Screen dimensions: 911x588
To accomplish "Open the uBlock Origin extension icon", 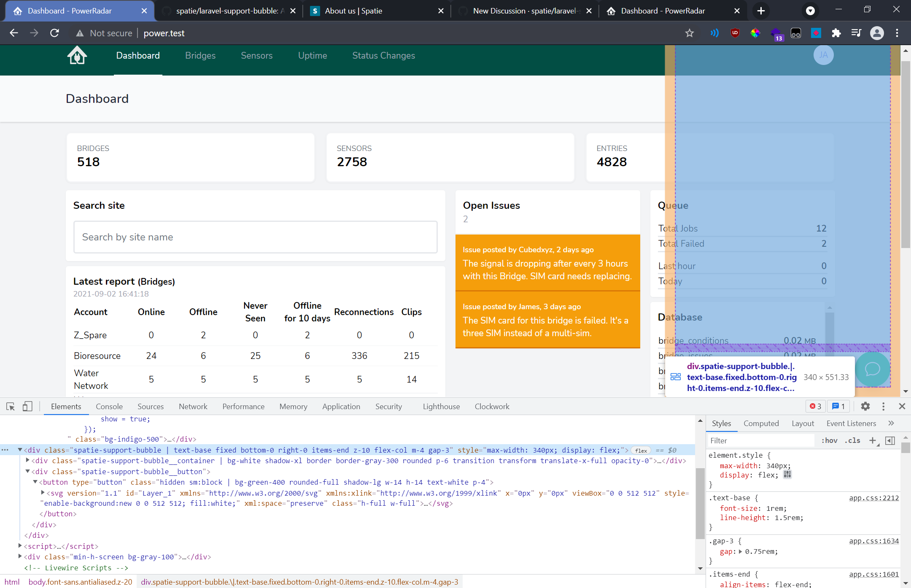I will coord(735,33).
